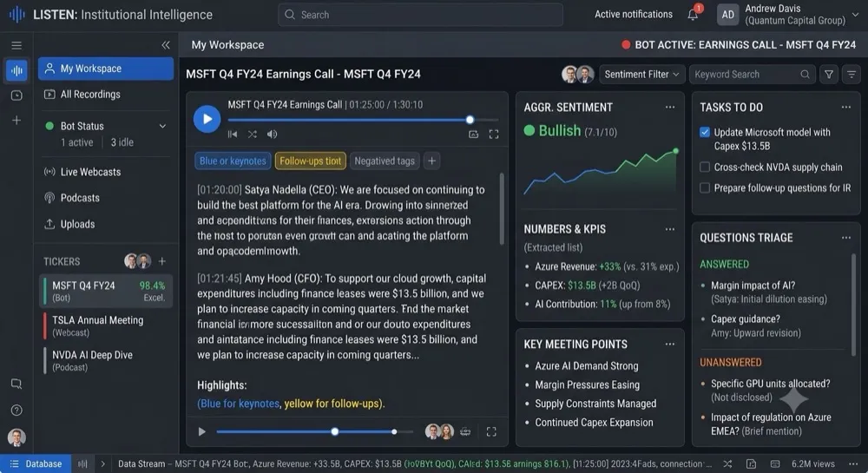Select TSLA Annual Meeting webcast
This screenshot has height=473, width=868.
coord(106,325)
